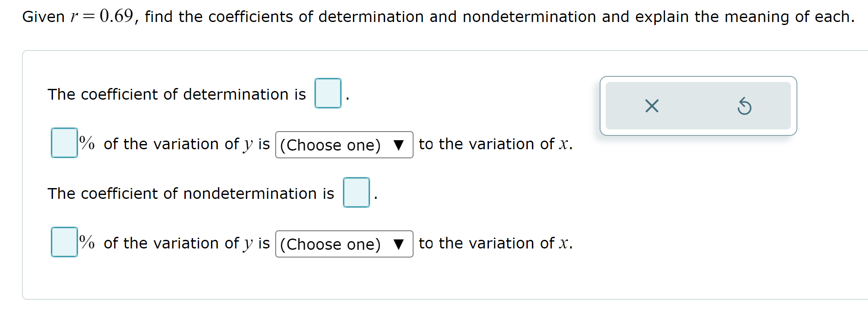The image size is (868, 330).
Task: Open the second (Choose one) dropdown
Action: coord(344,245)
